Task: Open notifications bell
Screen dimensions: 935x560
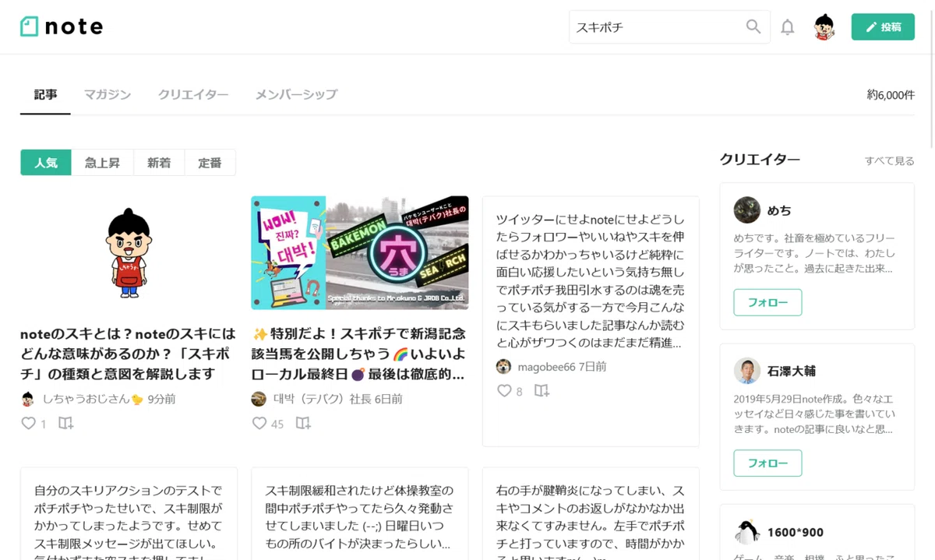Action: coord(788,26)
